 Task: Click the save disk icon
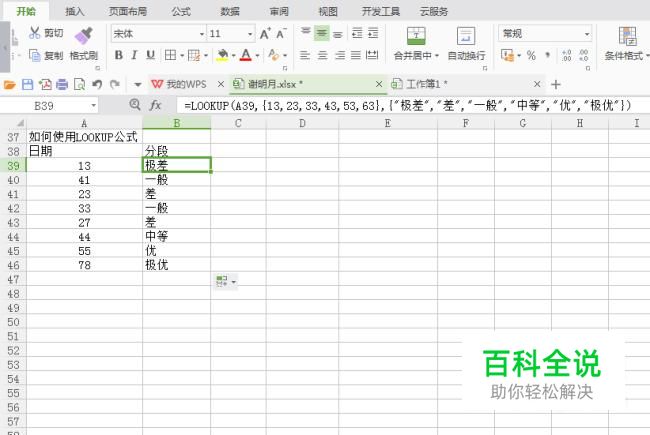point(27,85)
